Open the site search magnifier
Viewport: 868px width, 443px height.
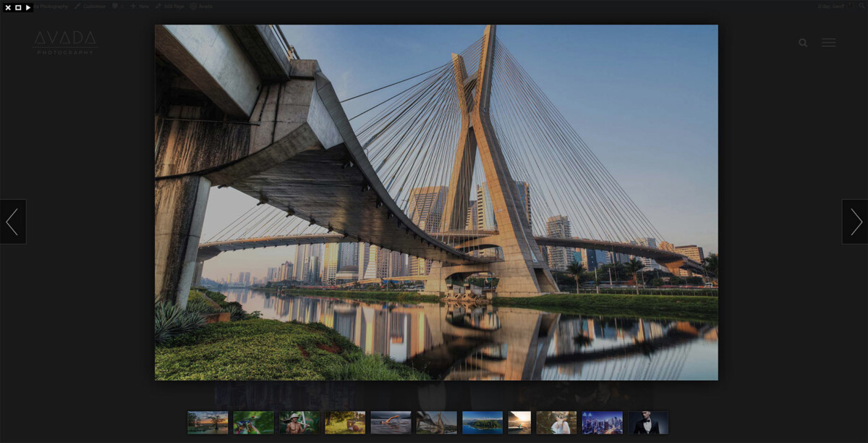[x=802, y=43]
